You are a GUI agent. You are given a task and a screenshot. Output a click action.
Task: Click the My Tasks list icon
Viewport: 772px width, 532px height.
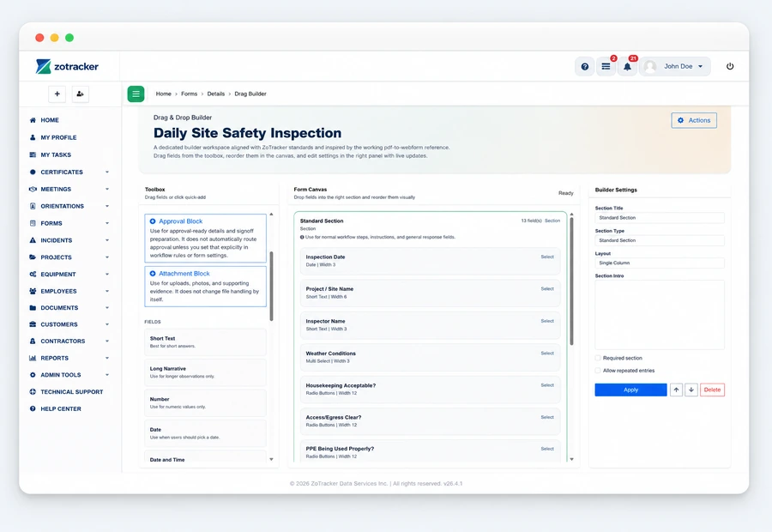[x=33, y=154]
